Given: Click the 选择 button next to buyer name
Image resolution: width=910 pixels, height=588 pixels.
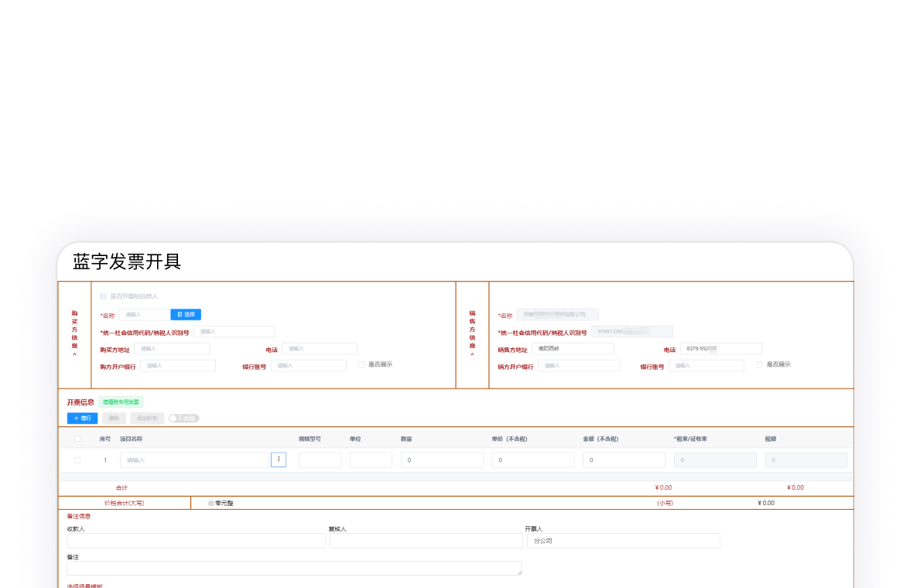Looking at the screenshot, I should [186, 315].
